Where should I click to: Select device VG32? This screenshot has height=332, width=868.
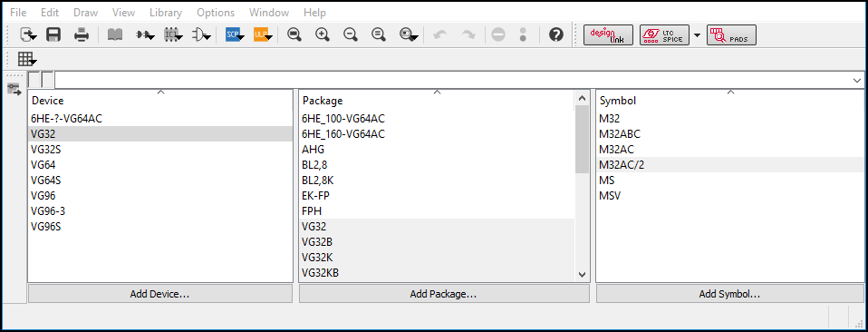[160, 133]
